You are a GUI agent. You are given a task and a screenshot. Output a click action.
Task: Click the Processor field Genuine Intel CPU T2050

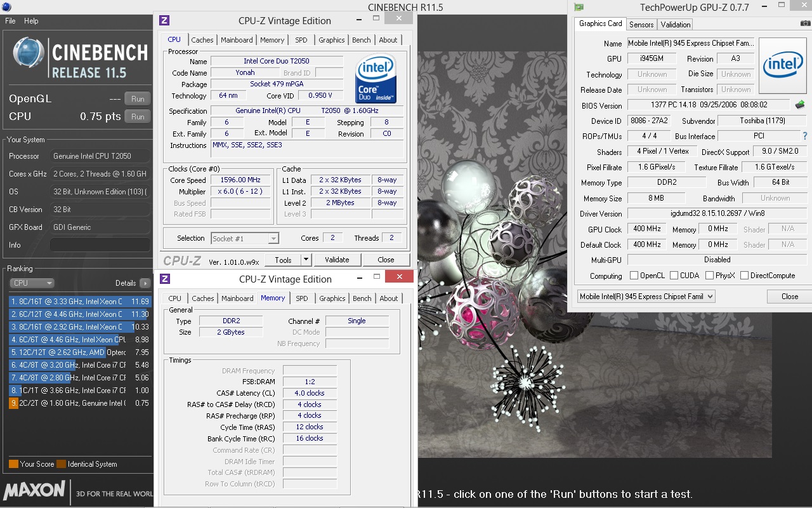(x=100, y=156)
